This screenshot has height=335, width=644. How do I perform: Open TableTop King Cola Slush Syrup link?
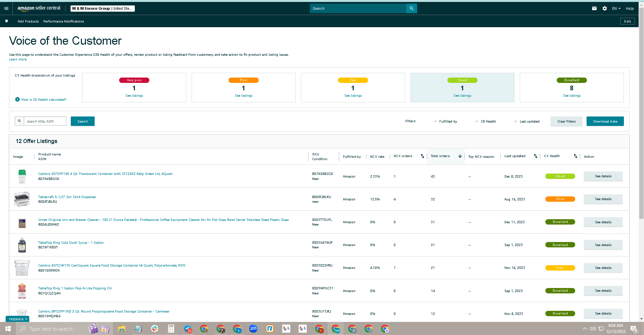point(71,242)
